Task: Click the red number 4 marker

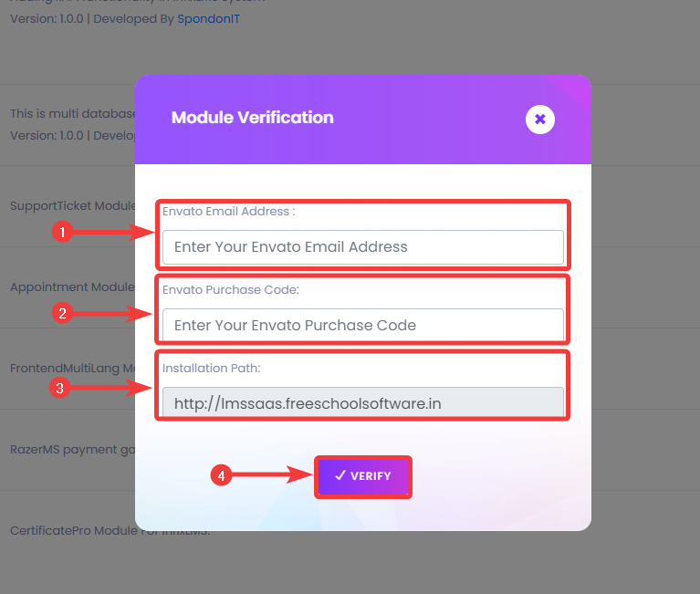Action: click(x=221, y=475)
